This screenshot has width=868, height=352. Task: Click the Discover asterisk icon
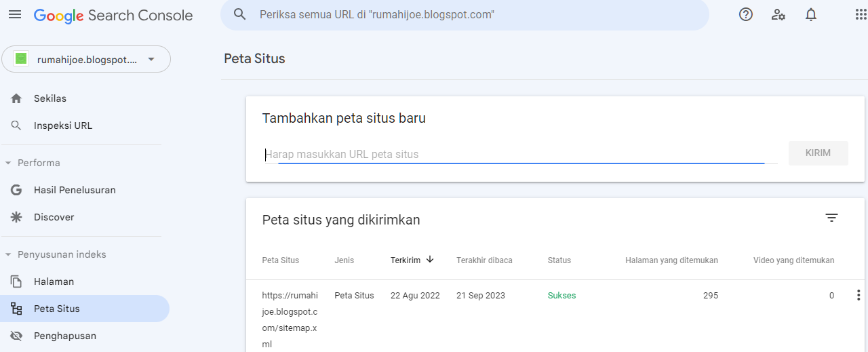point(16,217)
